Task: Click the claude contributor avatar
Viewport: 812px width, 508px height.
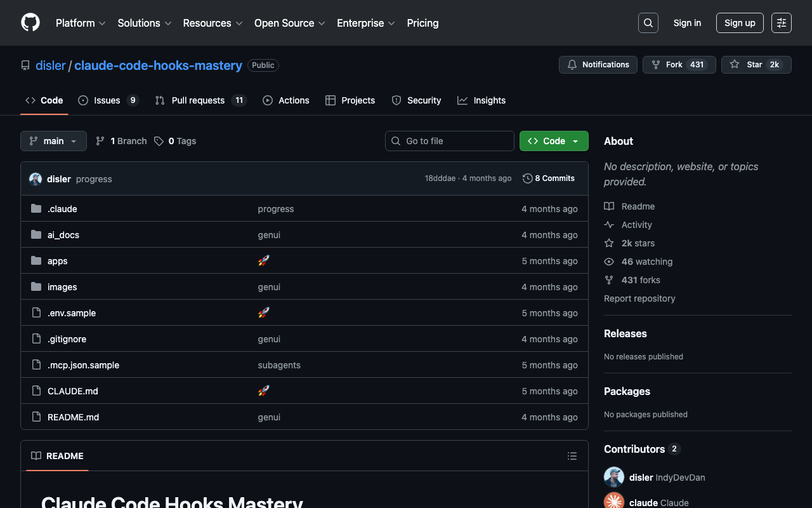Action: point(613,502)
